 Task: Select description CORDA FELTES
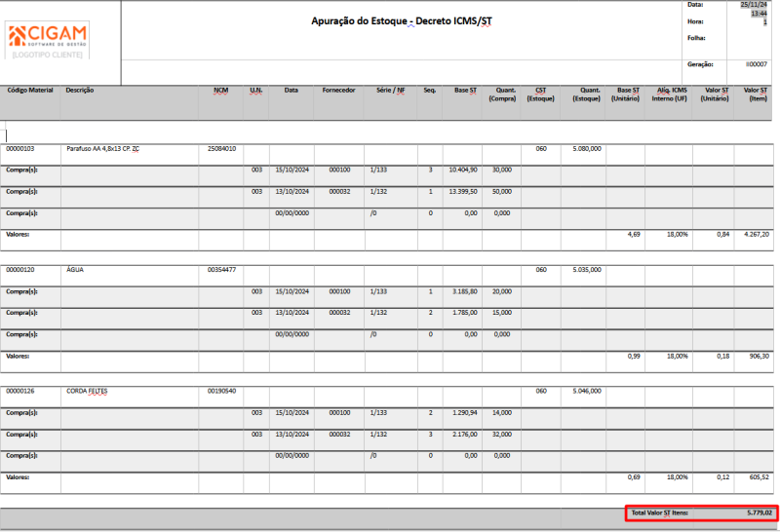coord(87,392)
